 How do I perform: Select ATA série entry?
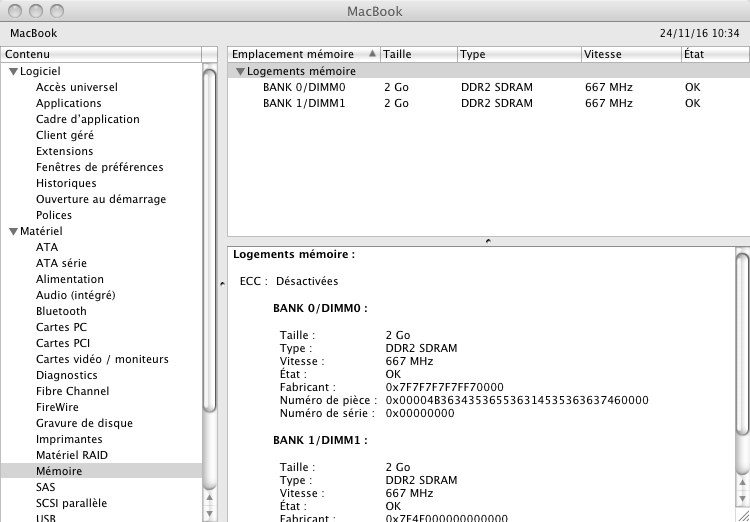61,263
